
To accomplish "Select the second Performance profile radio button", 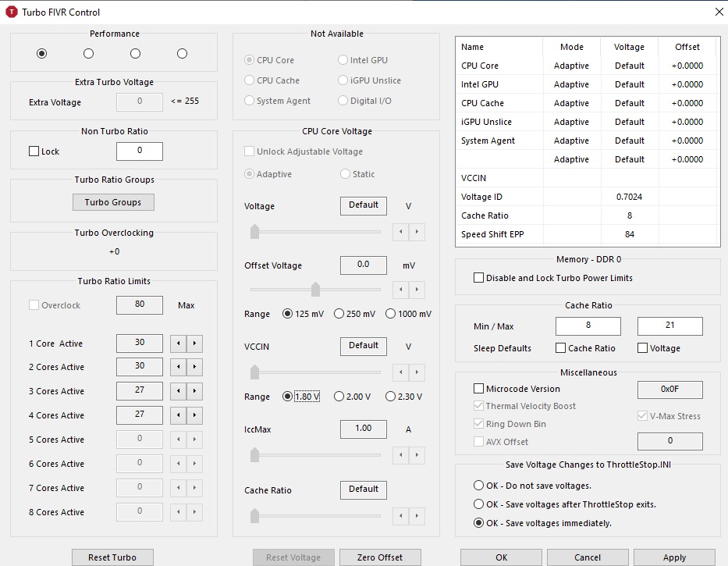I will click(88, 53).
